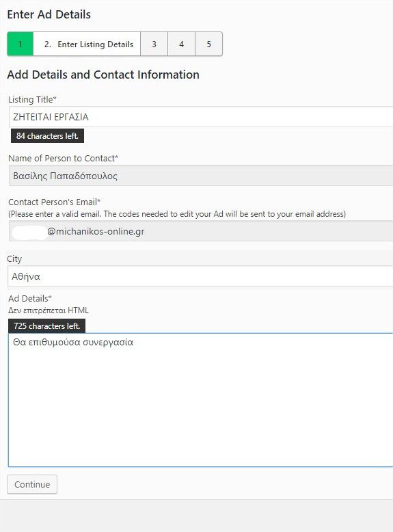Viewport: 393px width, 532px height.
Task: Click the Listing Title label
Action: [x=32, y=99]
